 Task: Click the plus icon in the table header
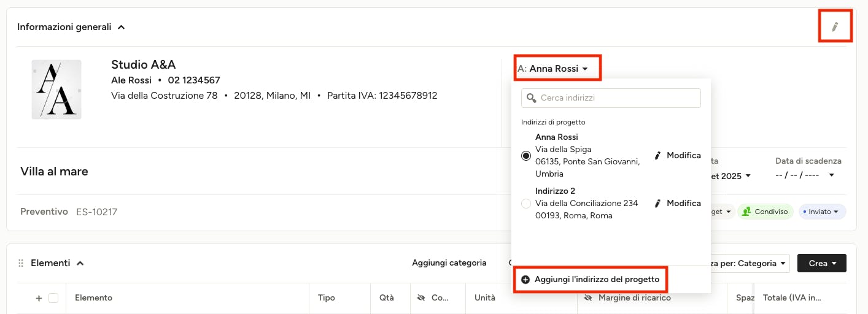click(x=39, y=298)
